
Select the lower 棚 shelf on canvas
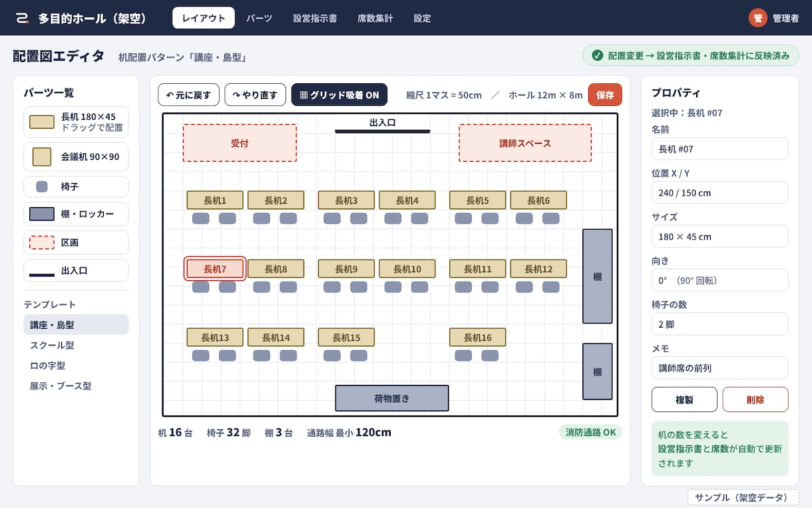click(598, 372)
